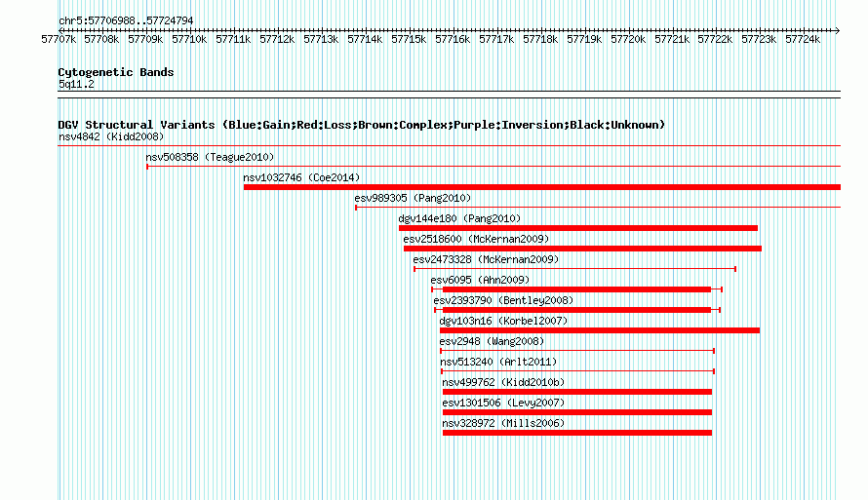Select the red bar under esv1301506
The height and width of the screenshot is (500, 868).
[x=577, y=412]
